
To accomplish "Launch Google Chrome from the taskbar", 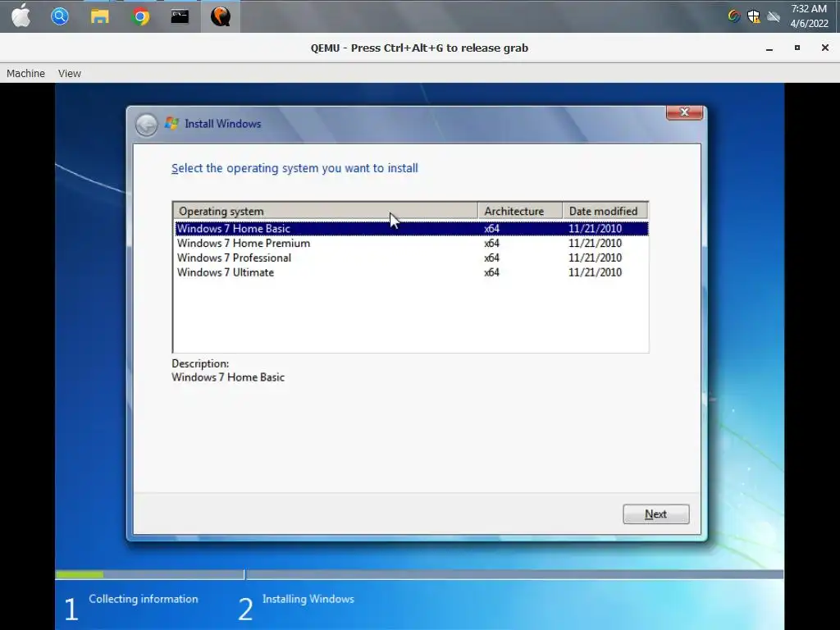I will (x=139, y=16).
